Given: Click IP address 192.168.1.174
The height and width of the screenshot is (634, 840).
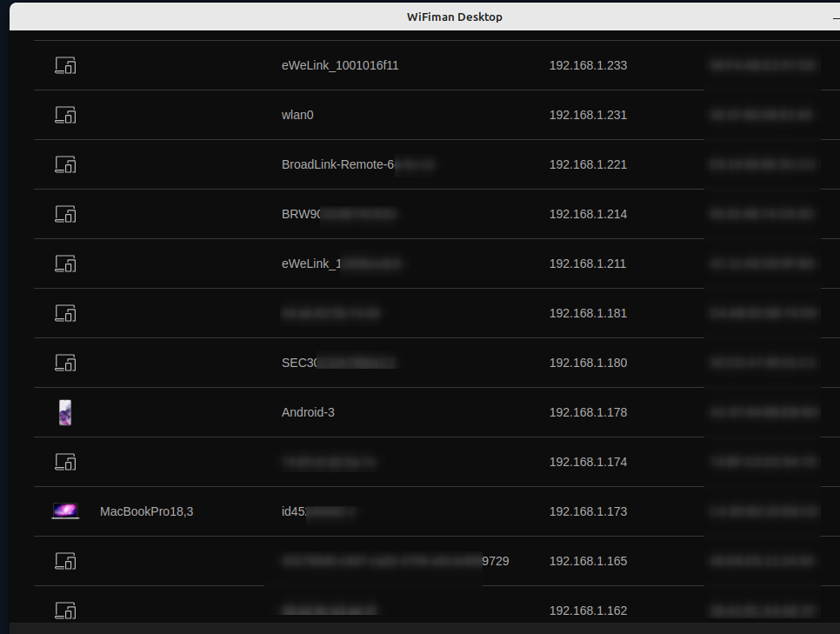Looking at the screenshot, I should pos(588,462).
